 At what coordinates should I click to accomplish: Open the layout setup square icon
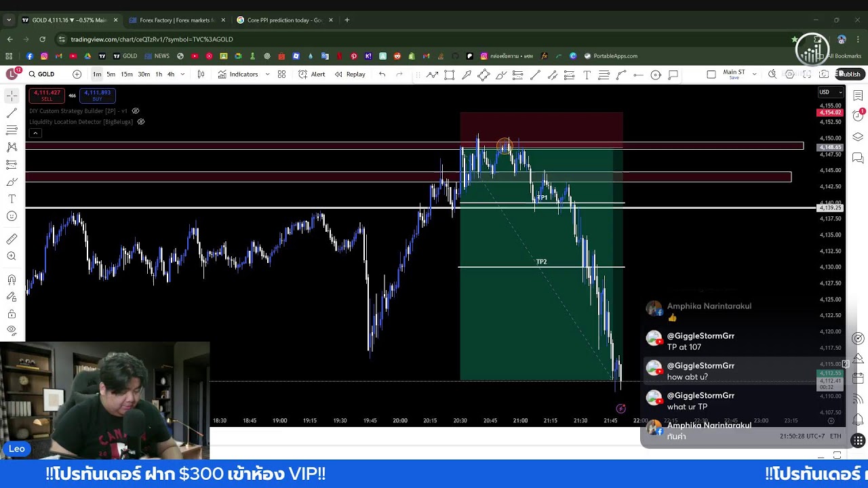[711, 75]
